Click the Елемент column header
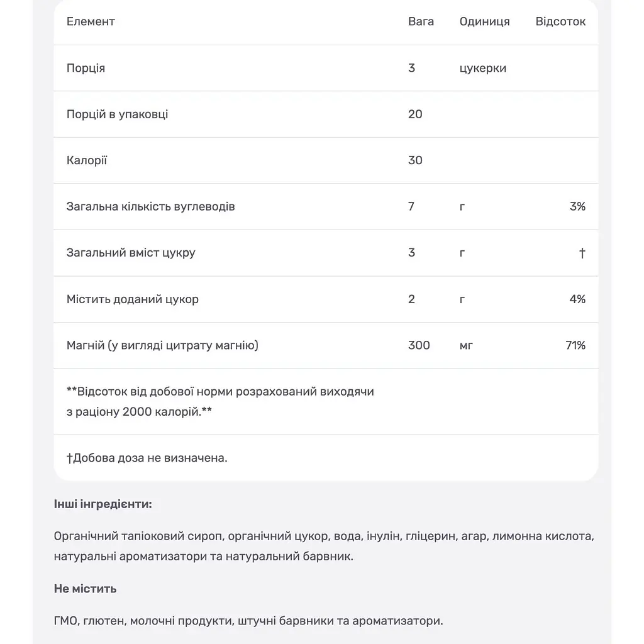Screen dimensions: 644x644 (x=91, y=21)
